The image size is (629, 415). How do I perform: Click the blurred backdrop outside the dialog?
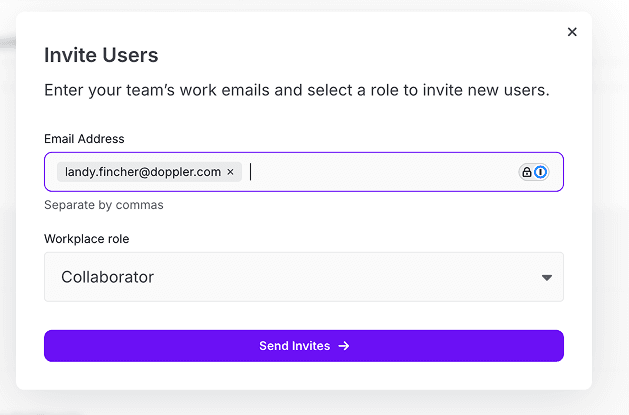pyautogui.click(x=610, y=200)
